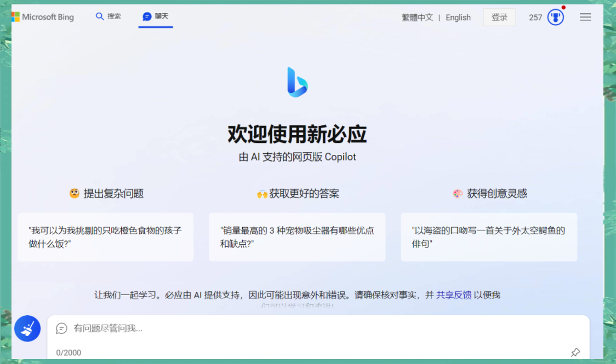Click the 登录 sign-in button

pos(499,18)
